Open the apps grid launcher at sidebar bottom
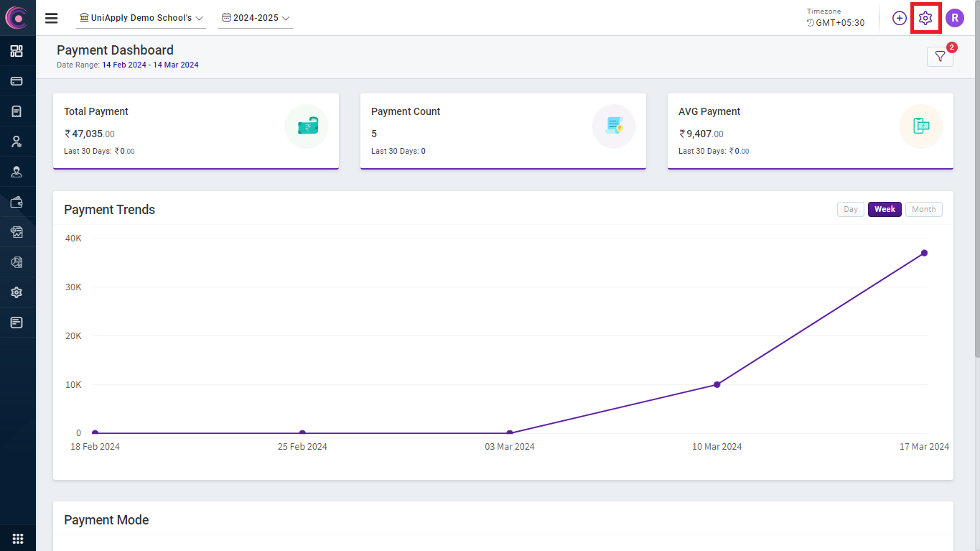980x551 pixels. click(x=18, y=539)
